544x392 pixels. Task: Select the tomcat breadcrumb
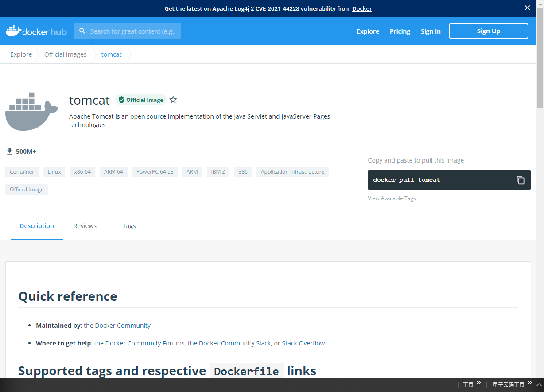click(111, 54)
